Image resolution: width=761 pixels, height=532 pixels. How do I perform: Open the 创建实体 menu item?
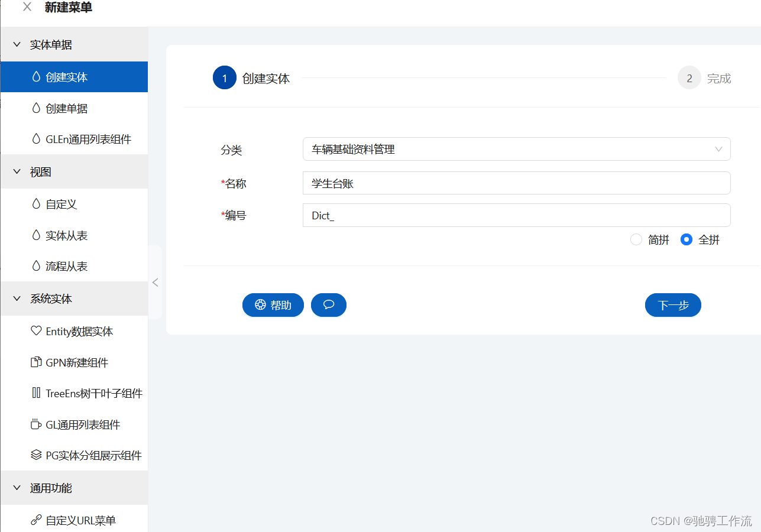(74, 77)
